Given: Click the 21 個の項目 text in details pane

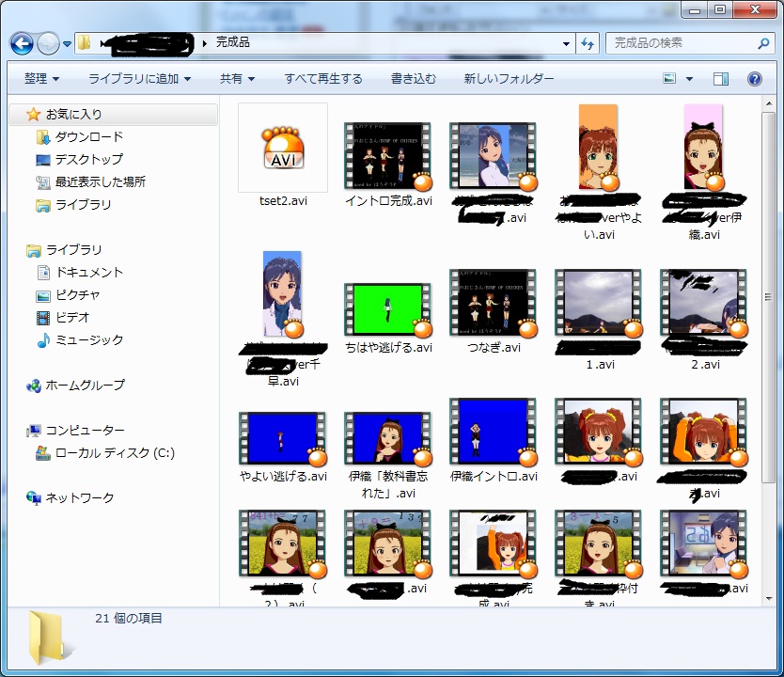Looking at the screenshot, I should (129, 619).
